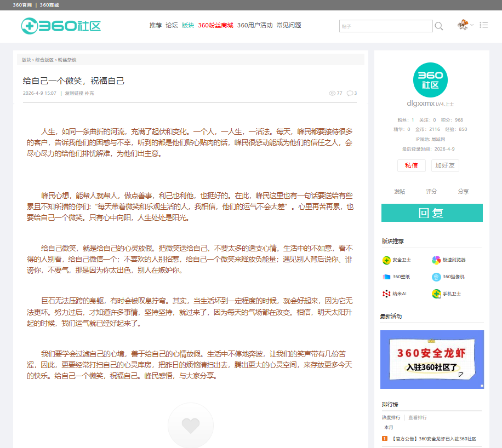Click the dlgxxmx profile avatar

(x=430, y=80)
